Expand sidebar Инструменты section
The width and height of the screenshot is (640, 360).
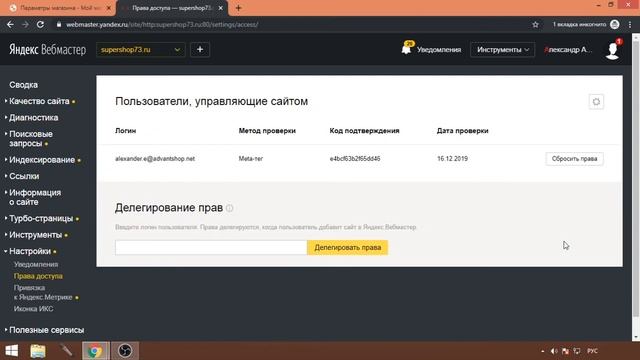click(x=36, y=235)
